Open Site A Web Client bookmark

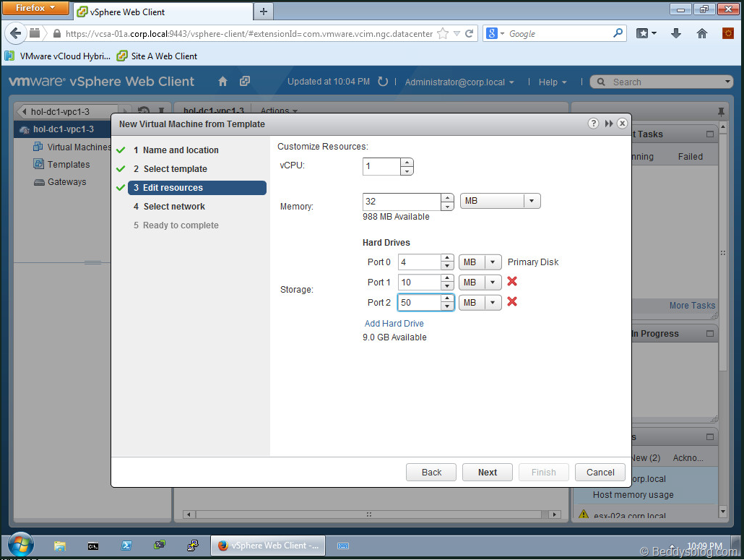pyautogui.click(x=157, y=56)
